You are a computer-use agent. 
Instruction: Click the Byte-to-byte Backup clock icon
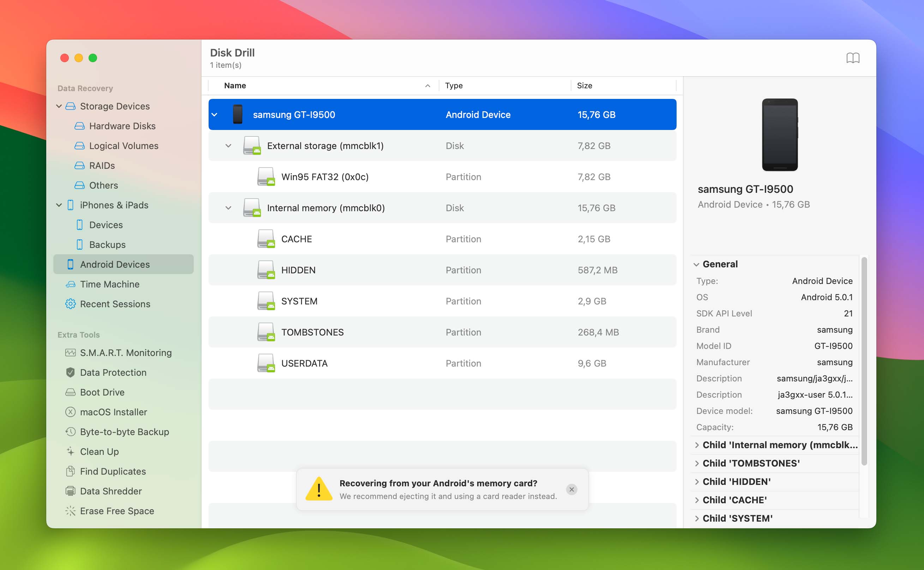pos(71,432)
